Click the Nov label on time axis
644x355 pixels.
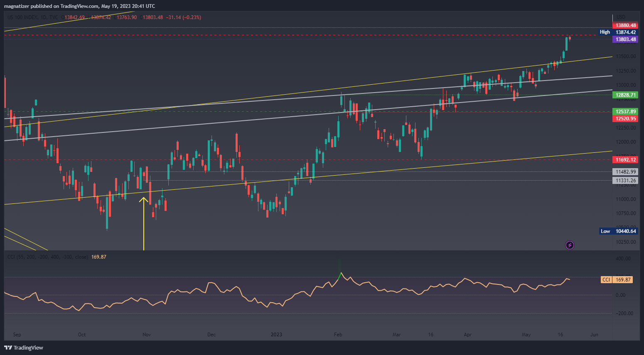[146, 335]
